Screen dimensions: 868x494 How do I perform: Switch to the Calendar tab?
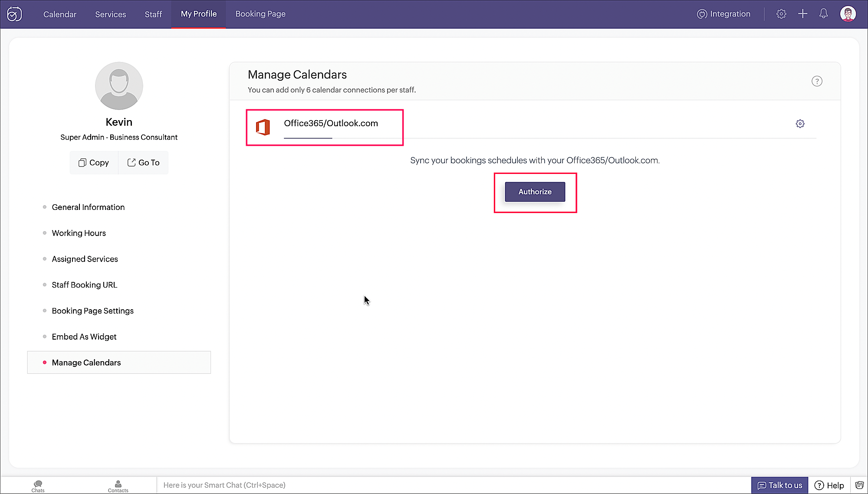point(60,14)
